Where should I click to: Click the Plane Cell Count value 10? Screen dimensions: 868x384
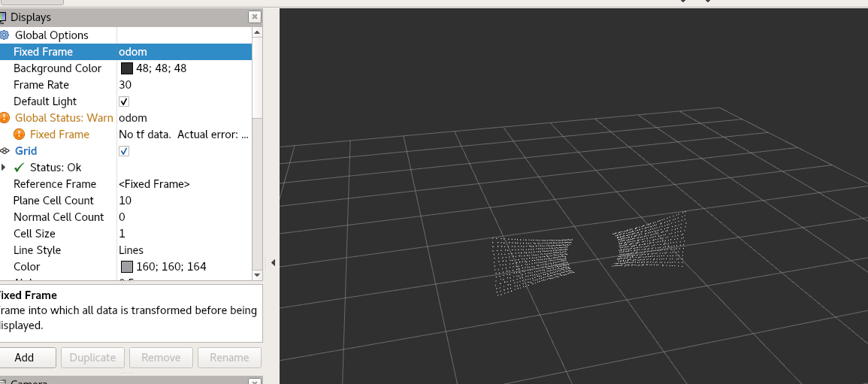point(125,201)
